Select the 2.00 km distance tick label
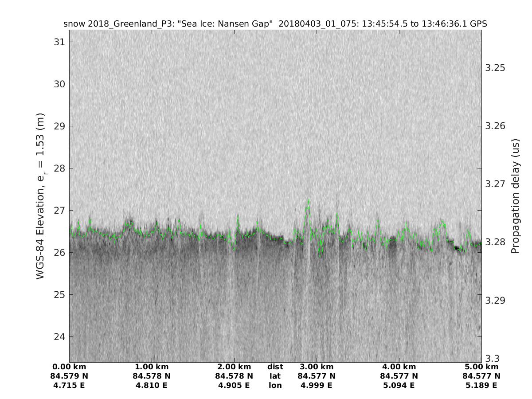The image size is (532, 399). [x=234, y=367]
